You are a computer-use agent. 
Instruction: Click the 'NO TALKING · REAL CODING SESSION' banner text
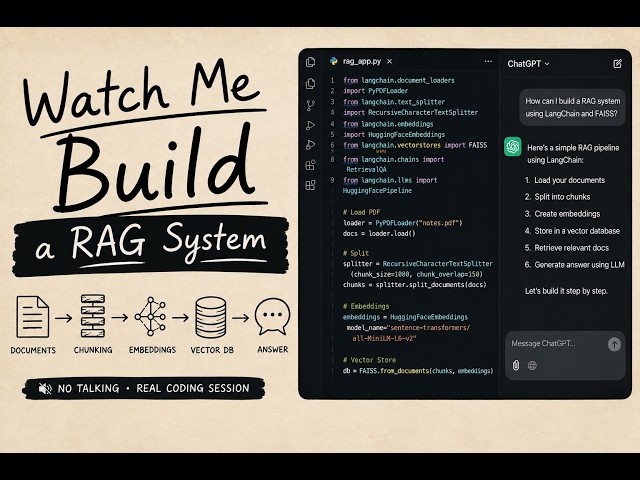(153, 388)
